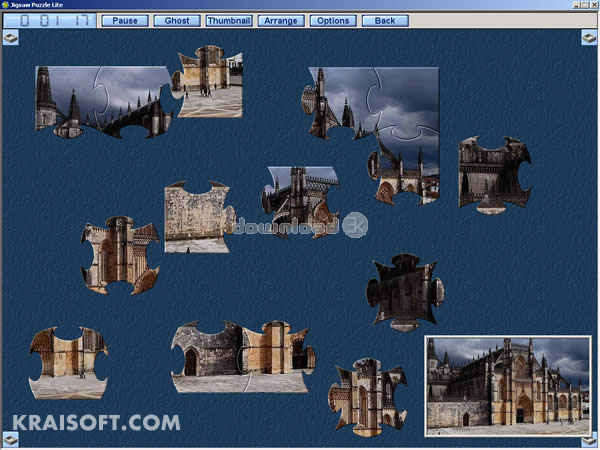Select the joined bottom pieces with arched doorway
This screenshot has height=450, width=600.
click(x=243, y=357)
